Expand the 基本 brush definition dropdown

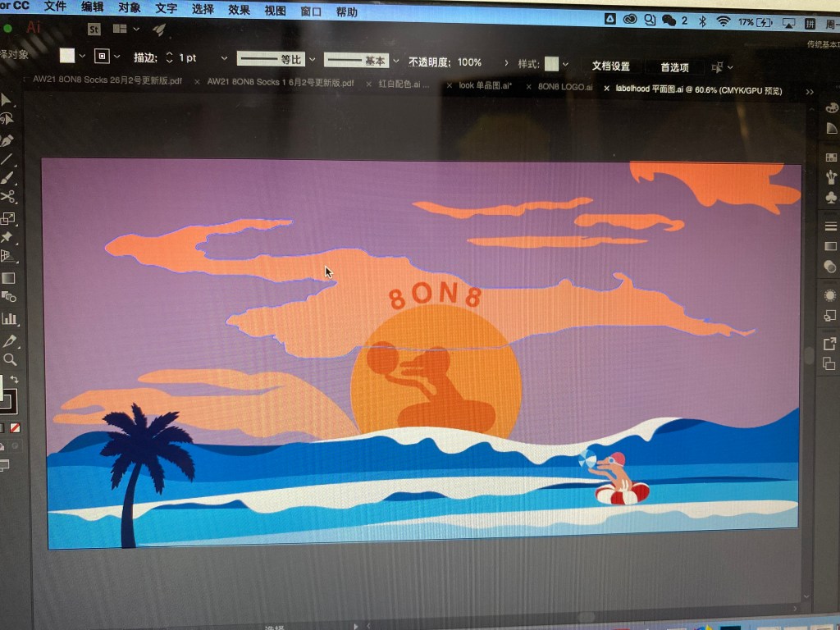point(395,61)
